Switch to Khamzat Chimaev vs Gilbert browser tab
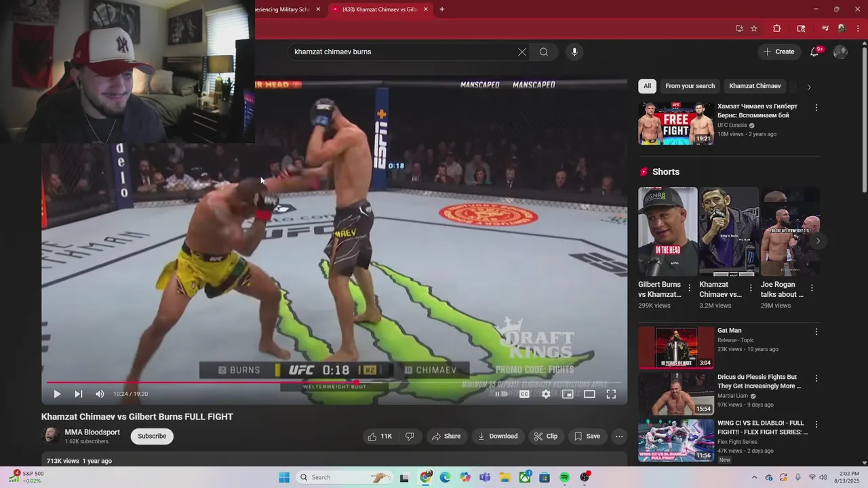Image resolution: width=868 pixels, height=488 pixels. click(x=380, y=9)
